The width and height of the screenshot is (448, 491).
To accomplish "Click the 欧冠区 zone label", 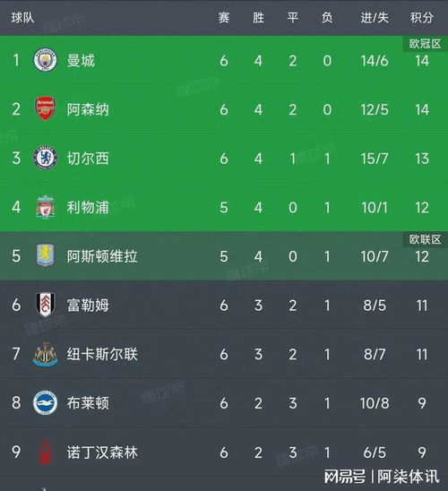I will (x=425, y=44).
